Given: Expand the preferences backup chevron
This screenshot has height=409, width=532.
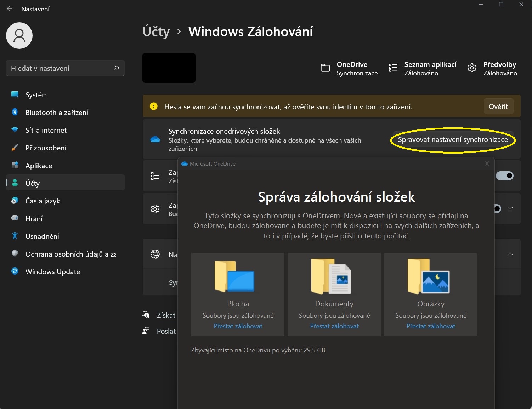Looking at the screenshot, I should [x=510, y=208].
